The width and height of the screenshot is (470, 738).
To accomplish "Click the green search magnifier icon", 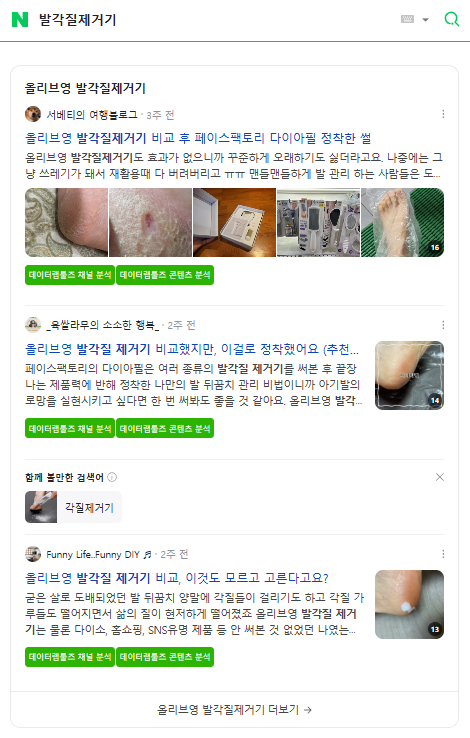I will pyautogui.click(x=452, y=19).
